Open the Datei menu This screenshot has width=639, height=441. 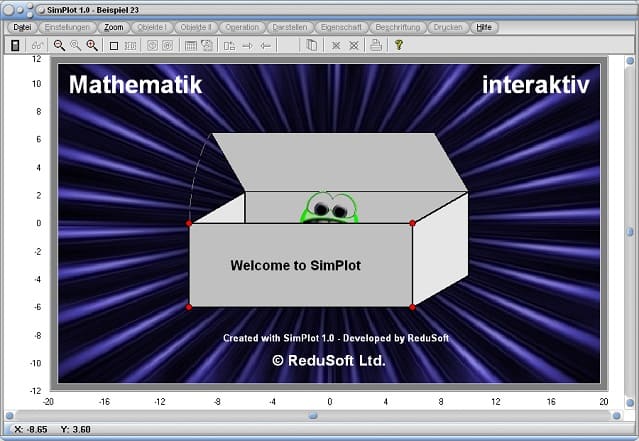pos(22,27)
